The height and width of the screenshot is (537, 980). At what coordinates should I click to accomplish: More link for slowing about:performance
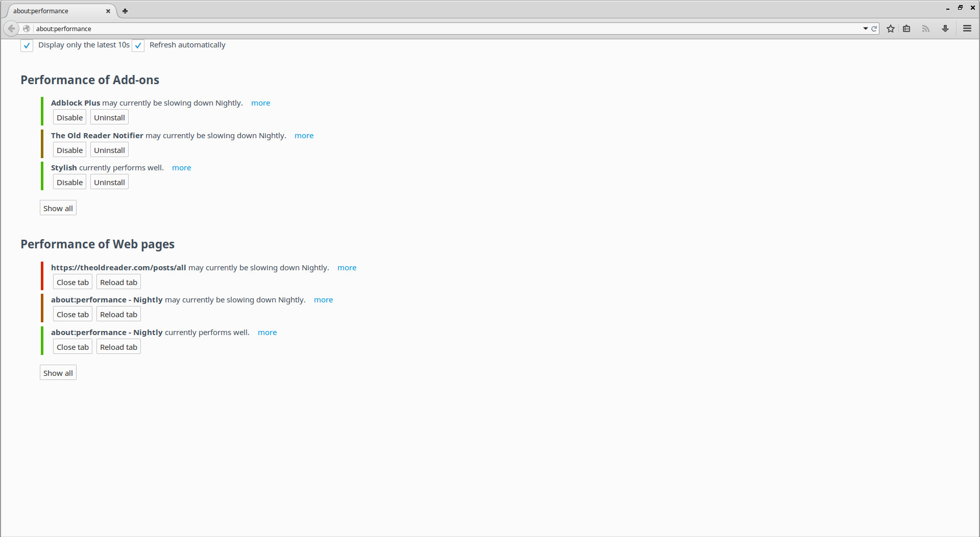[324, 300]
